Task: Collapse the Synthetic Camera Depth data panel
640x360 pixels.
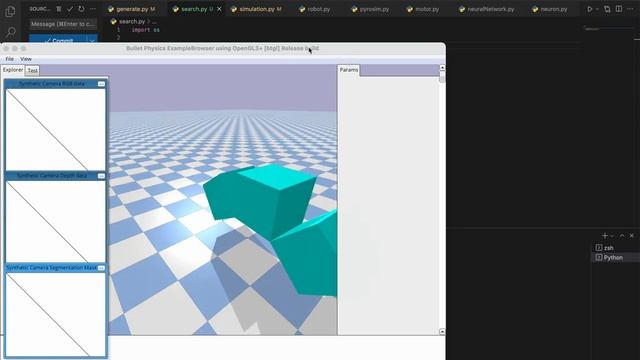Action: point(101,176)
